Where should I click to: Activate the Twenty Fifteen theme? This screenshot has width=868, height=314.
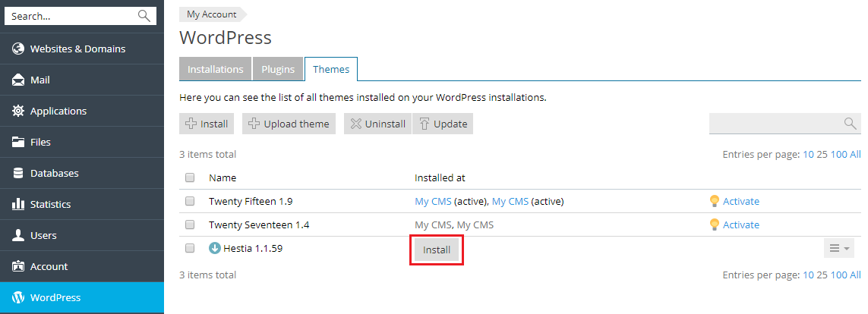pos(740,201)
